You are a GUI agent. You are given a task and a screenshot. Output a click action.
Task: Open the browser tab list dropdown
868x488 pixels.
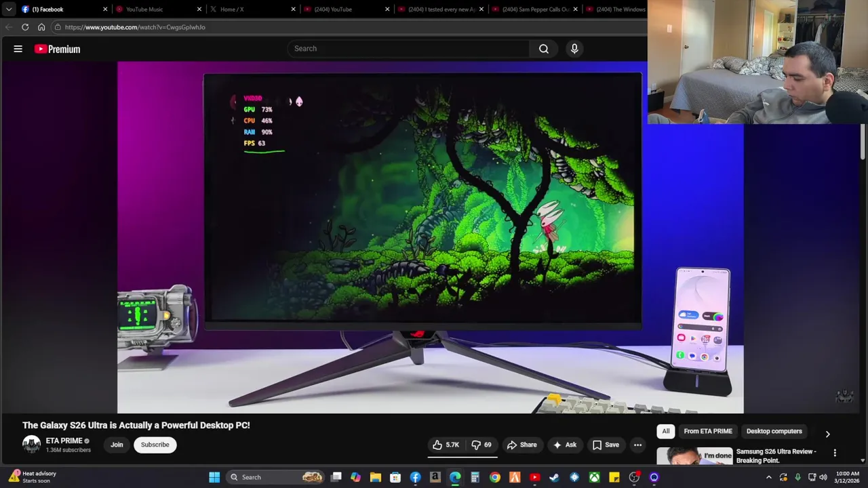[x=8, y=9]
